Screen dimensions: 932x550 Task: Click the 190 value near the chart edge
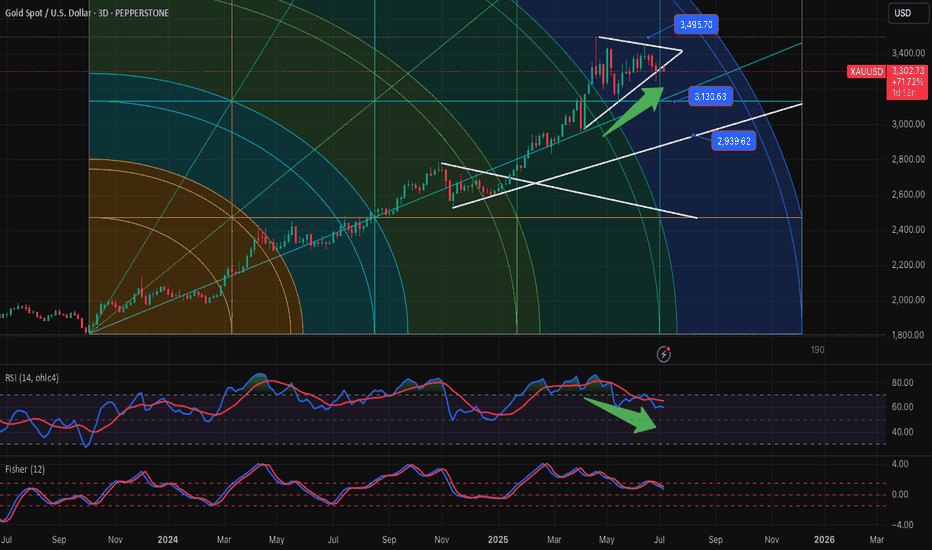point(817,350)
